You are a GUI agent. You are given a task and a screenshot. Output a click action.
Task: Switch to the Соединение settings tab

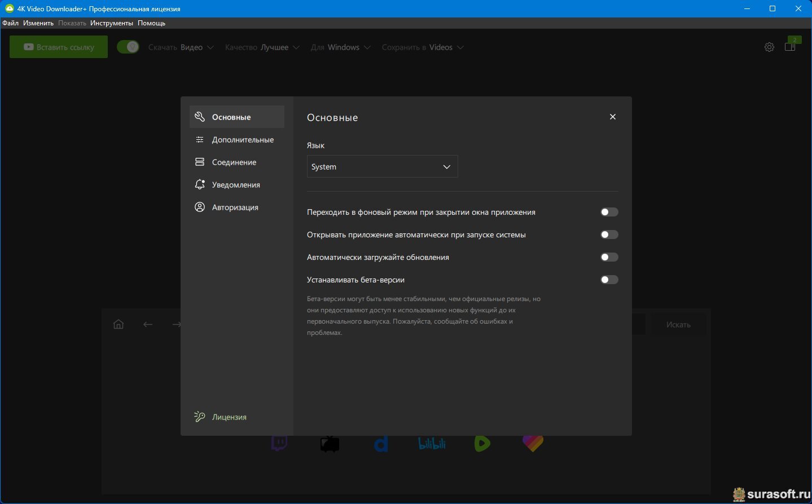pos(234,162)
